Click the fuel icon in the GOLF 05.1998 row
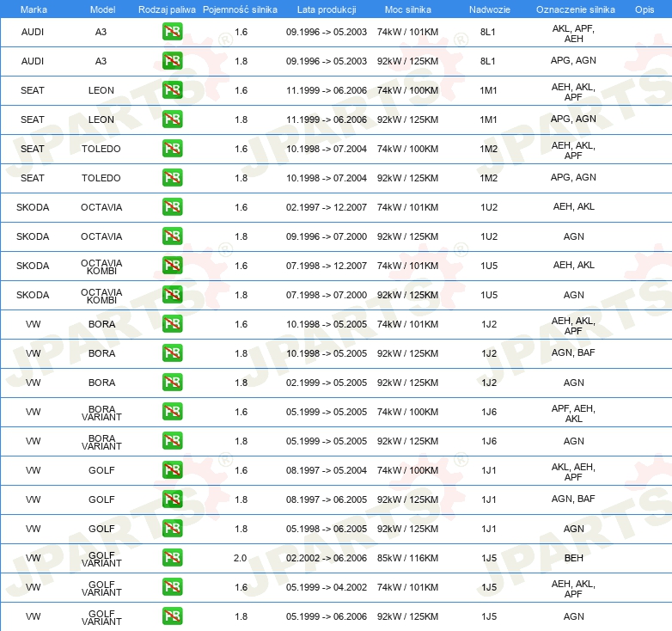Viewport: 672px width, 631px height. pyautogui.click(x=172, y=529)
